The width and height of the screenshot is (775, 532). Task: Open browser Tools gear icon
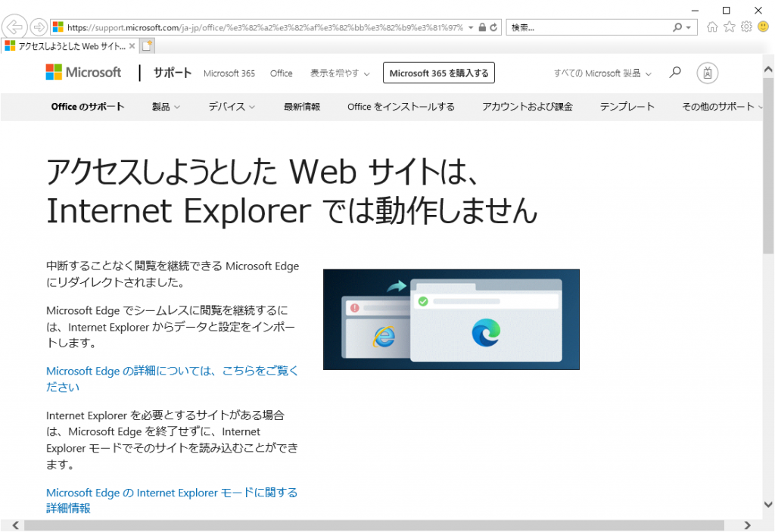pos(745,26)
